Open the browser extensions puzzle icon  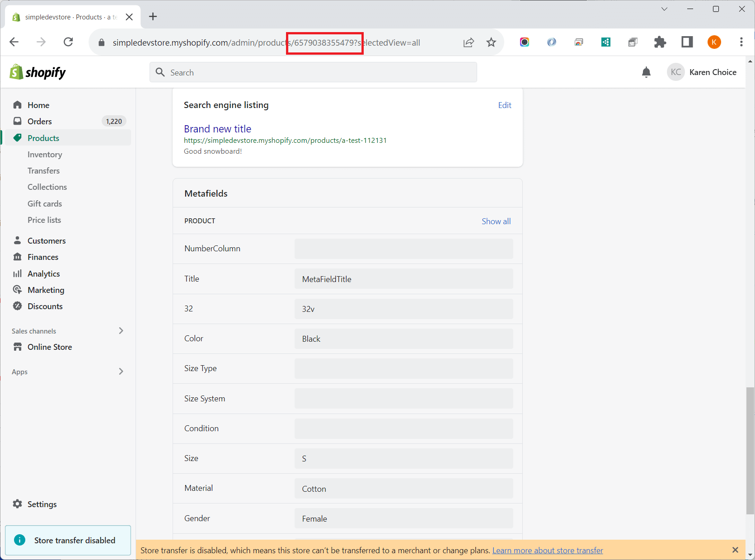[x=660, y=42]
